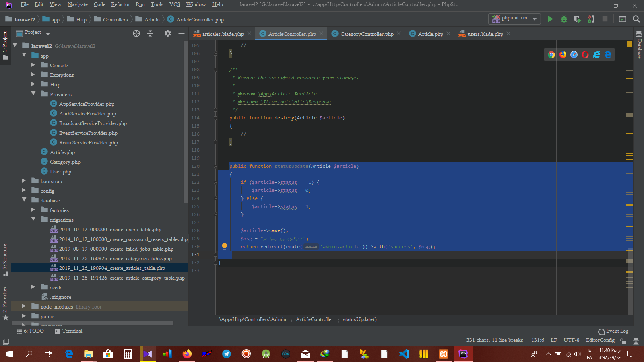Select 2019_11_26_160825_create_categories_table.php file
The height and width of the screenshot is (362, 644).
[115, 259]
